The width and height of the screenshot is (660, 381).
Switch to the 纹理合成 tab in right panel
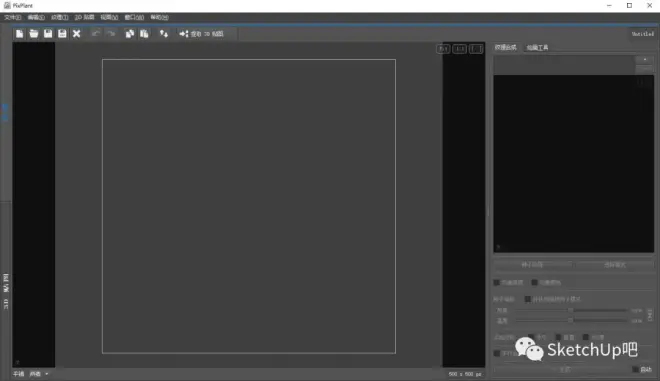coord(506,48)
